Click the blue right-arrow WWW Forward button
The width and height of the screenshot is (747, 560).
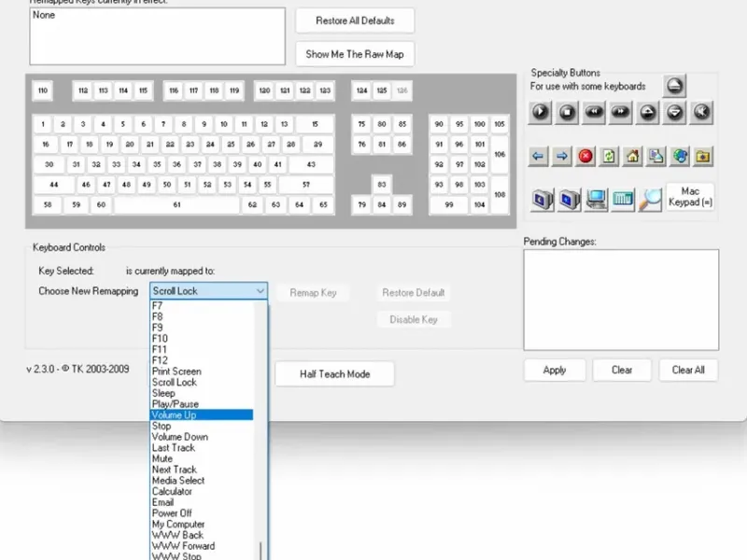562,156
